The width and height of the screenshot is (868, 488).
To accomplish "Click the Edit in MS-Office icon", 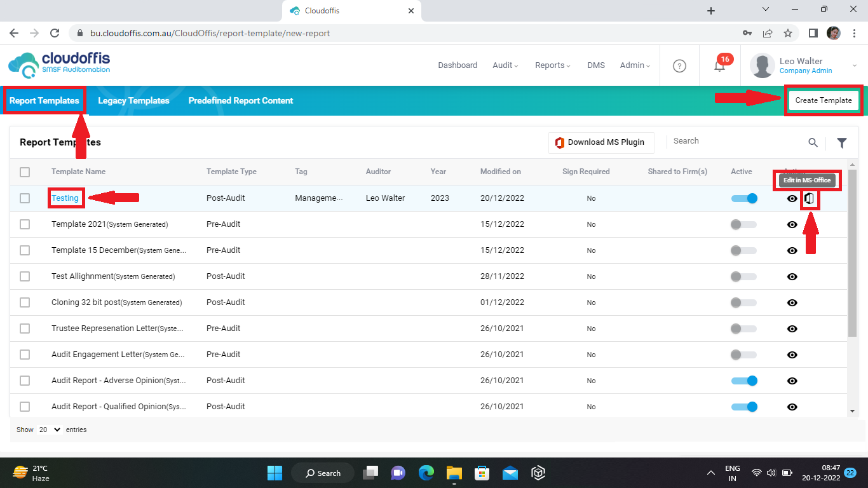I will pyautogui.click(x=809, y=199).
